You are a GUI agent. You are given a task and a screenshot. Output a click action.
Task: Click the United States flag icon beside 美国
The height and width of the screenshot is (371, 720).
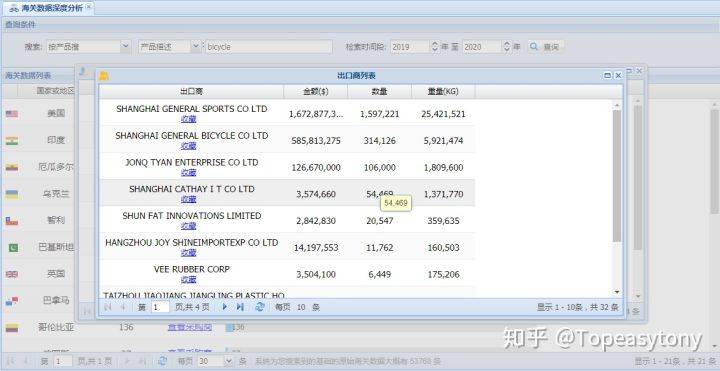coord(12,113)
